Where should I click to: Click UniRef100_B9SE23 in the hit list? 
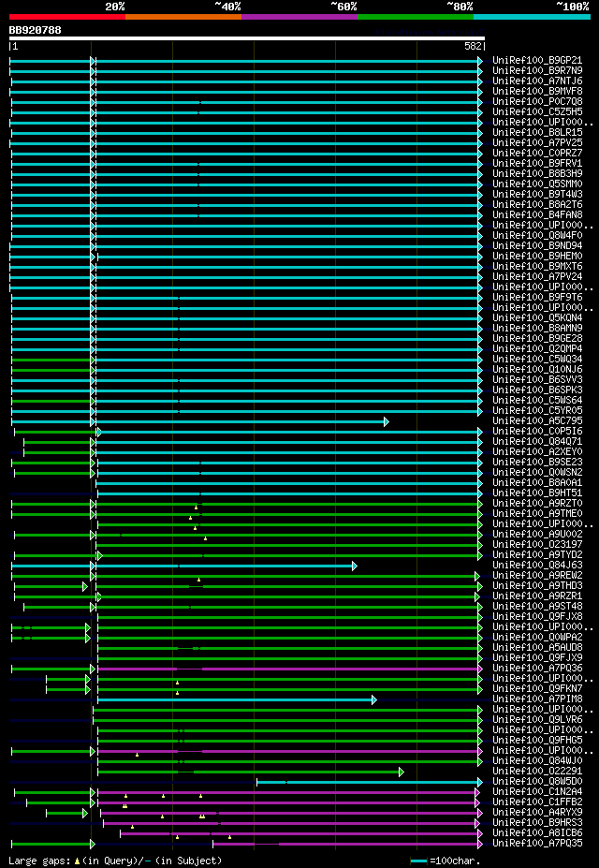(537, 463)
